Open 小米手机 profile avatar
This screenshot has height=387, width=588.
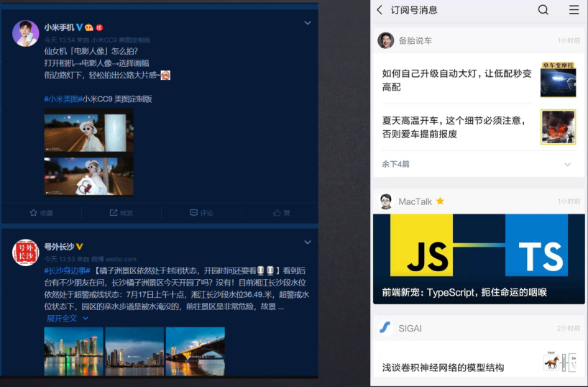[x=25, y=33]
